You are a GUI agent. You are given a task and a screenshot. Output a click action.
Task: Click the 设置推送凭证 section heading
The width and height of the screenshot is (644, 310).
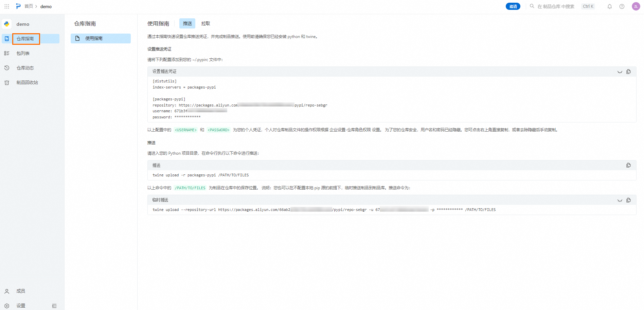[x=159, y=49]
